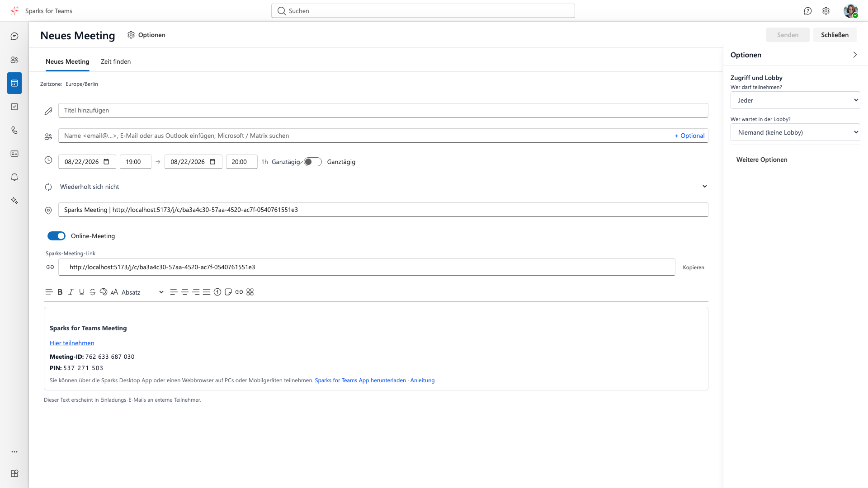Toggle underline formatting in the editor toolbar
Image resolution: width=868 pixels, height=488 pixels.
click(82, 292)
